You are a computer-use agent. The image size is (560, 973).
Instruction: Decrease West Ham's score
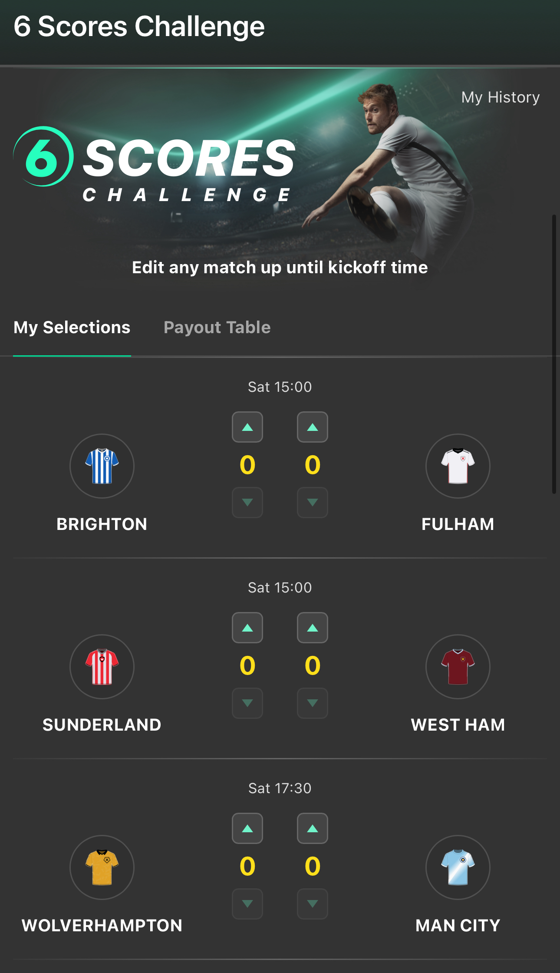click(x=313, y=704)
